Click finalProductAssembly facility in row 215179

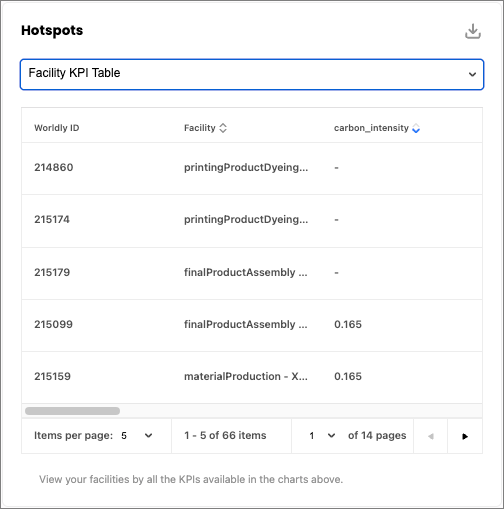coord(246,272)
